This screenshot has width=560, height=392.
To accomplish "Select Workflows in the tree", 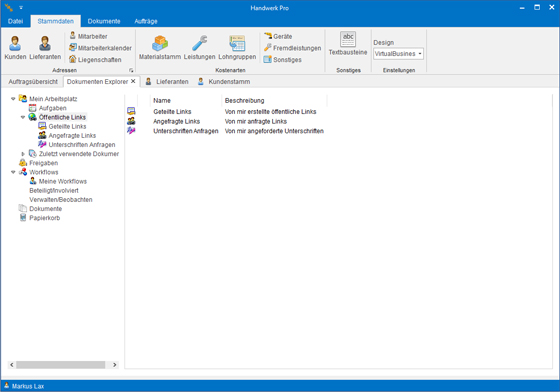I will tap(43, 172).
